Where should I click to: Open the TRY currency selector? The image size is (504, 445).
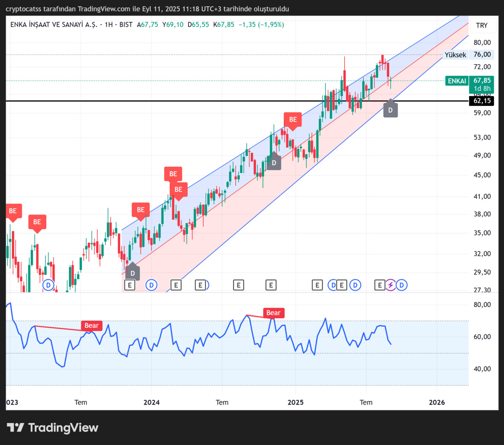482,25
